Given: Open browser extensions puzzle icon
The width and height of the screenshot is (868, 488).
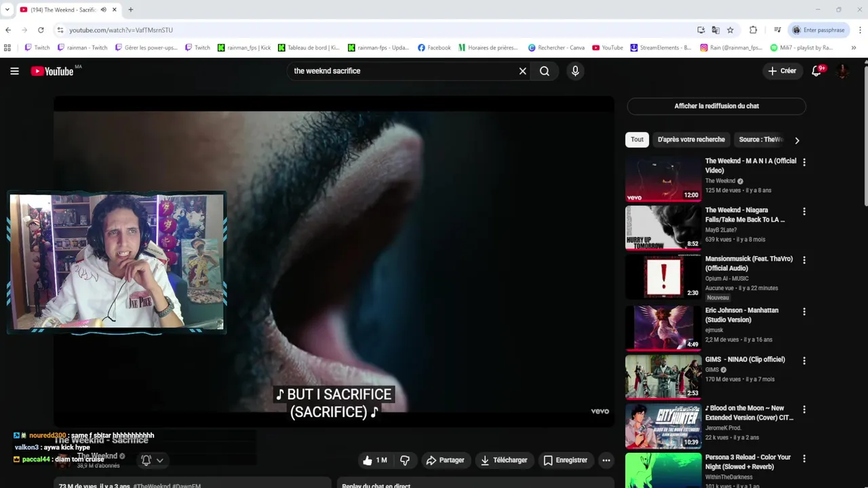Looking at the screenshot, I should click(753, 30).
